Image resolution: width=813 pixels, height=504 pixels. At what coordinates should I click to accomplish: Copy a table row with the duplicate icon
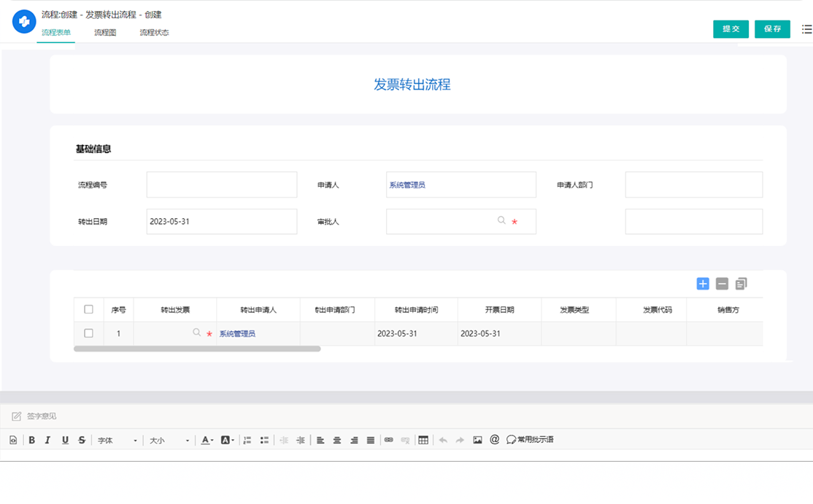[x=739, y=284]
